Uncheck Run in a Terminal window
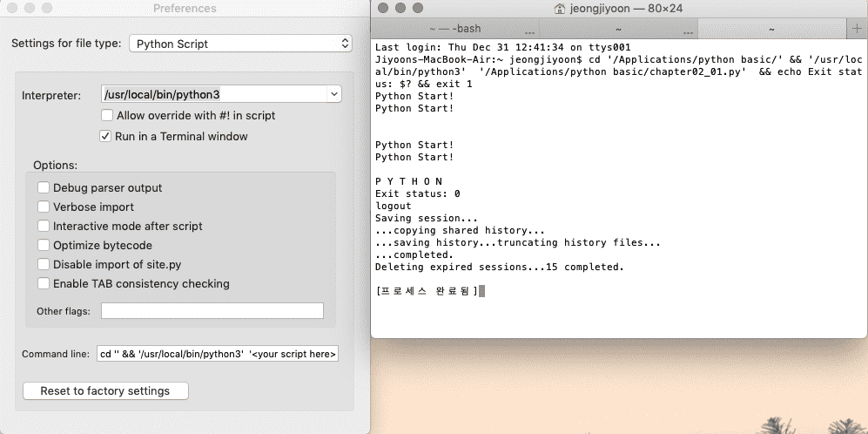The image size is (868, 434). 107,136
